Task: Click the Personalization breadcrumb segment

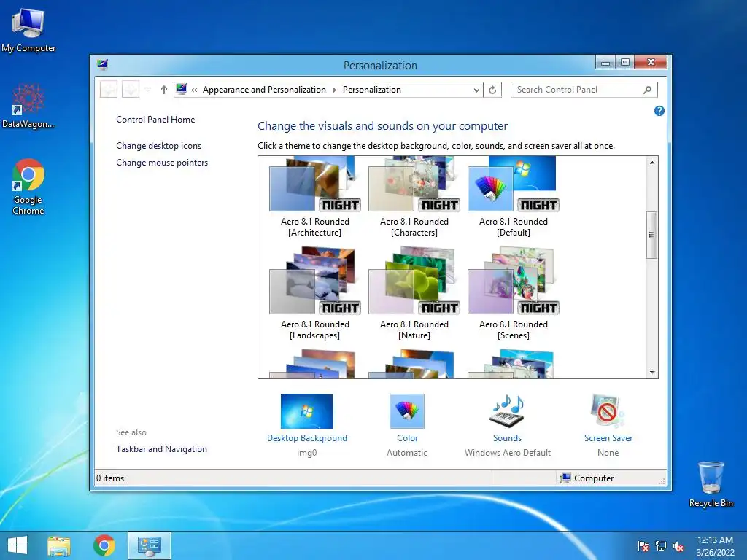Action: (x=371, y=90)
